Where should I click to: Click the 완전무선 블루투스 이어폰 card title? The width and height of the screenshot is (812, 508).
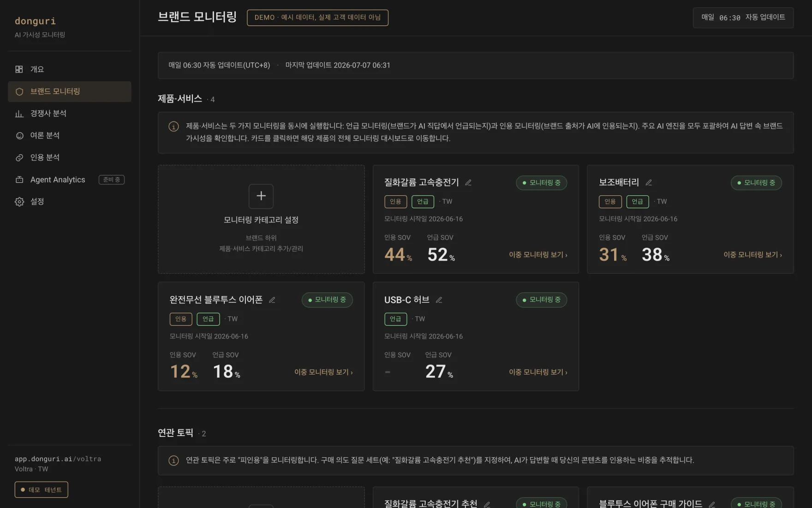pos(216,300)
